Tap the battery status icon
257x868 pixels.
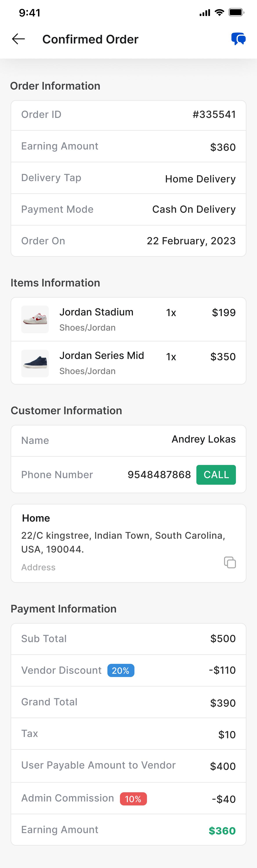pyautogui.click(x=236, y=13)
